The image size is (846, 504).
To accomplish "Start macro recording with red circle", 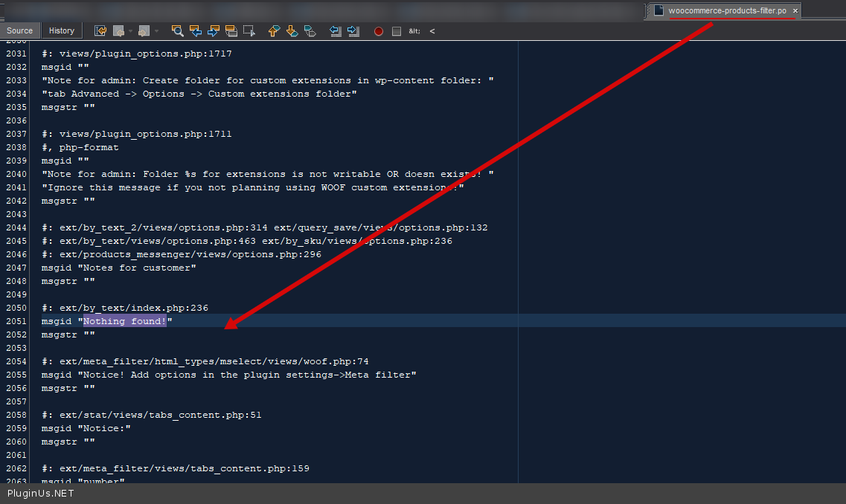I will [379, 31].
